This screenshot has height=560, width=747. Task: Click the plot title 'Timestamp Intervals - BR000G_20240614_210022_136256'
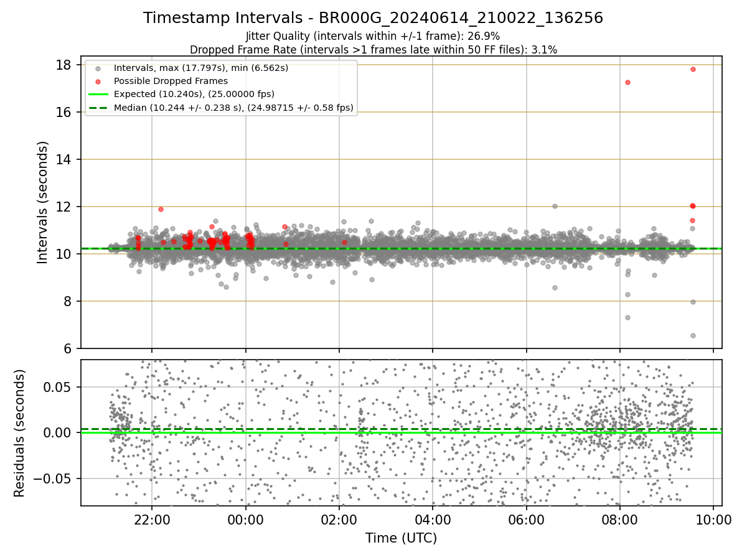tap(373, 18)
